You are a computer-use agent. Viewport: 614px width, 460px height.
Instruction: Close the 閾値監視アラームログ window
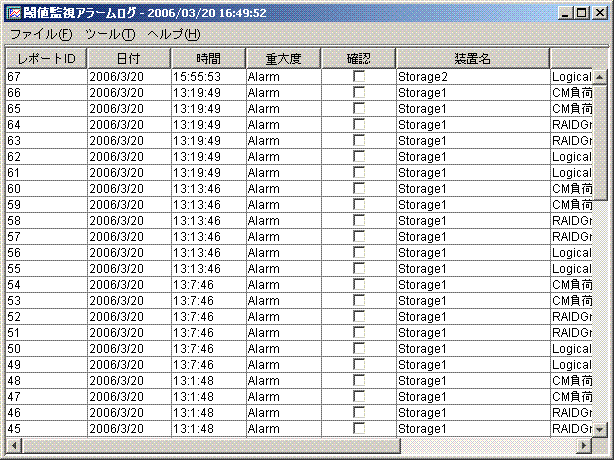(600, 13)
